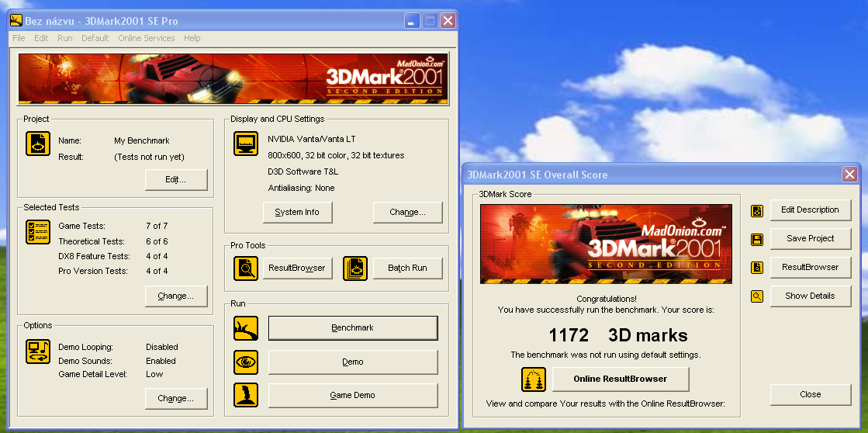Open the File menu
868x433 pixels.
(19, 38)
